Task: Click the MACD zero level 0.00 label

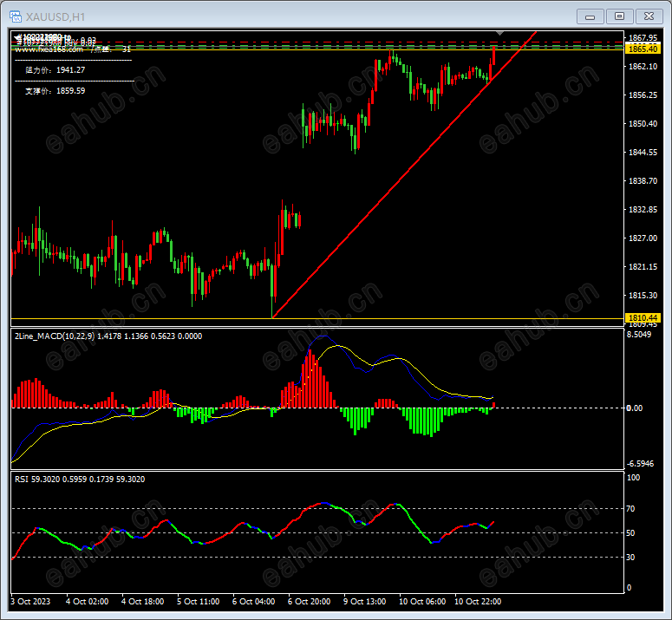Action: coord(635,408)
